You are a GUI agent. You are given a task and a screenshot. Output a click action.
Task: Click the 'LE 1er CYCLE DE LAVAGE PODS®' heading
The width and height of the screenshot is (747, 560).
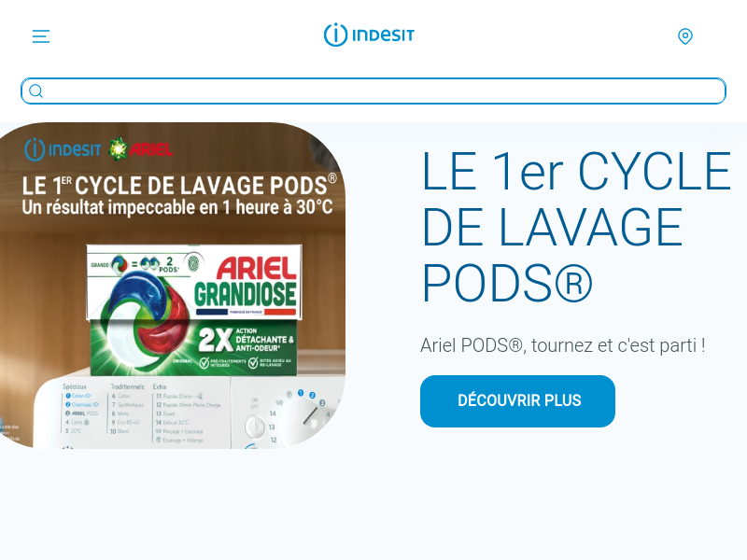(x=576, y=227)
